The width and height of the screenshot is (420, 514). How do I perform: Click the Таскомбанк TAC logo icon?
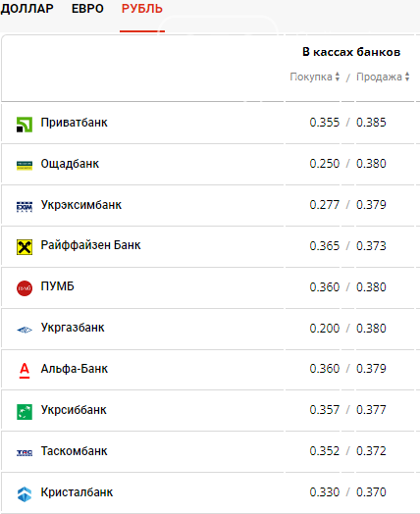pos(25,453)
